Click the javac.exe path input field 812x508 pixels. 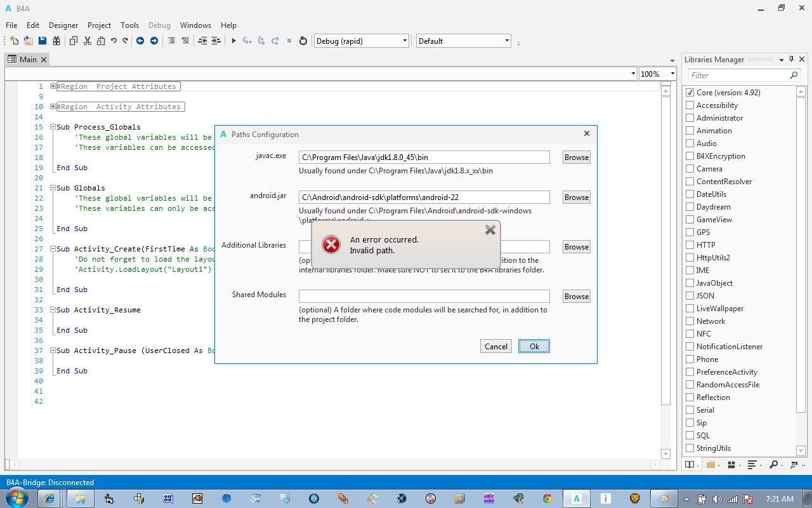click(x=424, y=157)
